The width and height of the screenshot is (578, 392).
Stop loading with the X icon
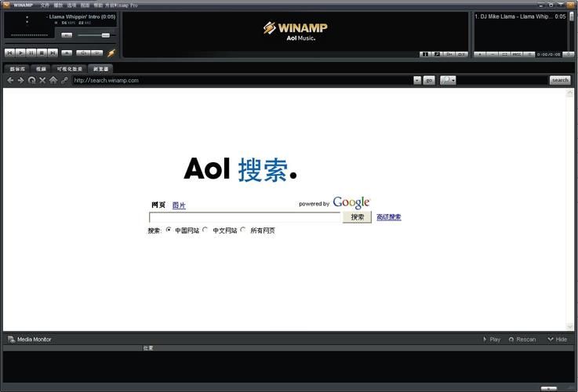click(x=42, y=80)
